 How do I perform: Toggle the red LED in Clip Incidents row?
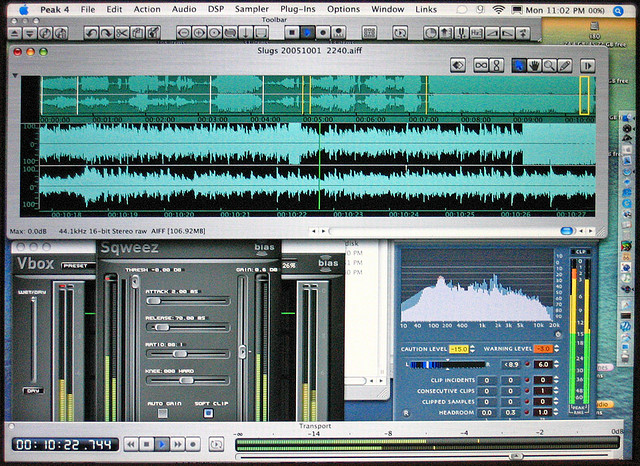point(527,380)
